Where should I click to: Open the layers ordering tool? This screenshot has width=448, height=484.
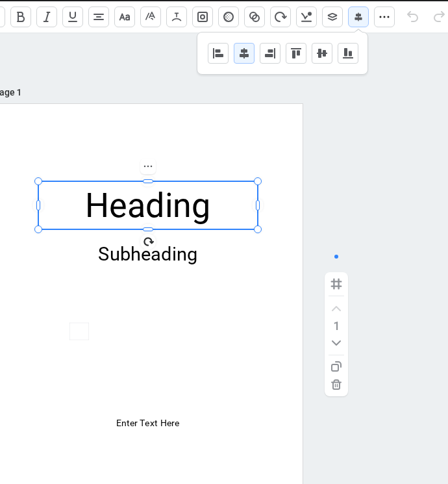pyautogui.click(x=332, y=17)
